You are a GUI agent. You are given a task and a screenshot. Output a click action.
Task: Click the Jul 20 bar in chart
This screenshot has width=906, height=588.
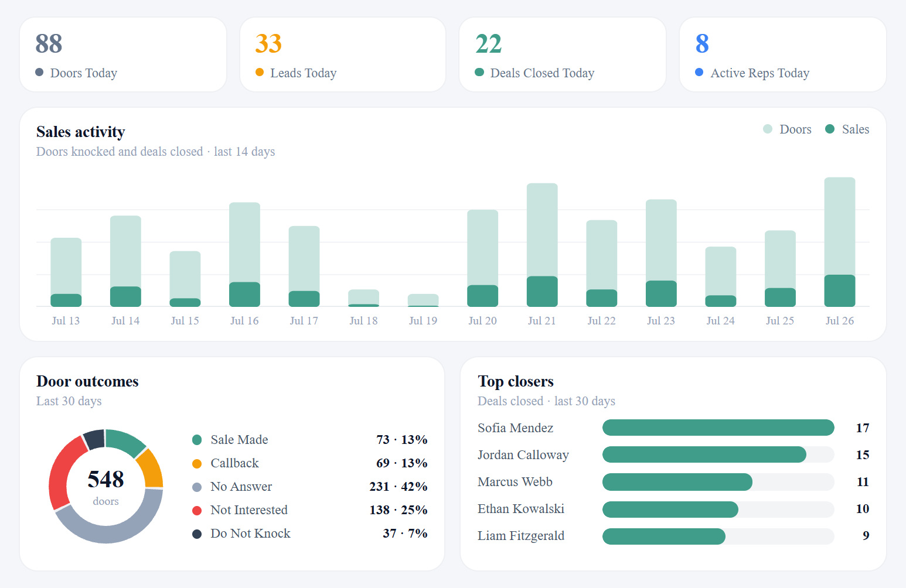click(482, 258)
